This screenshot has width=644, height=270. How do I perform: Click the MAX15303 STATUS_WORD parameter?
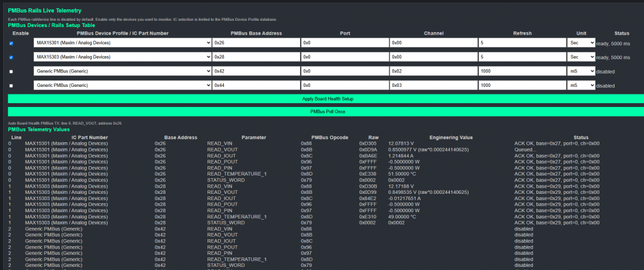tap(226, 223)
